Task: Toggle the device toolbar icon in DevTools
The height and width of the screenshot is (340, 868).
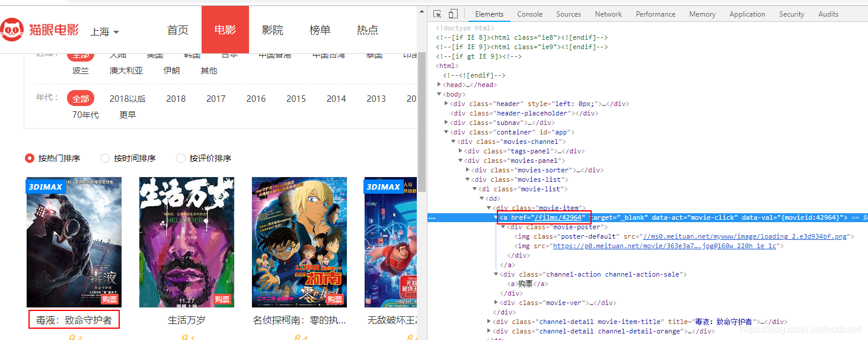Action: [x=453, y=14]
